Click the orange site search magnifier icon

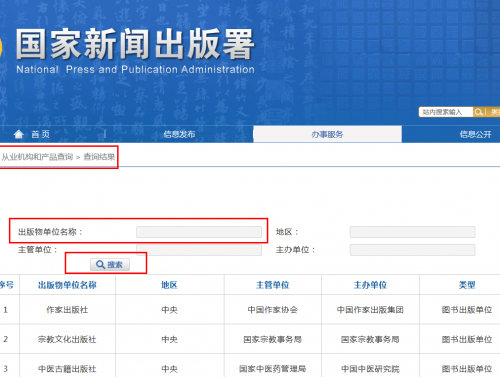[479, 112]
